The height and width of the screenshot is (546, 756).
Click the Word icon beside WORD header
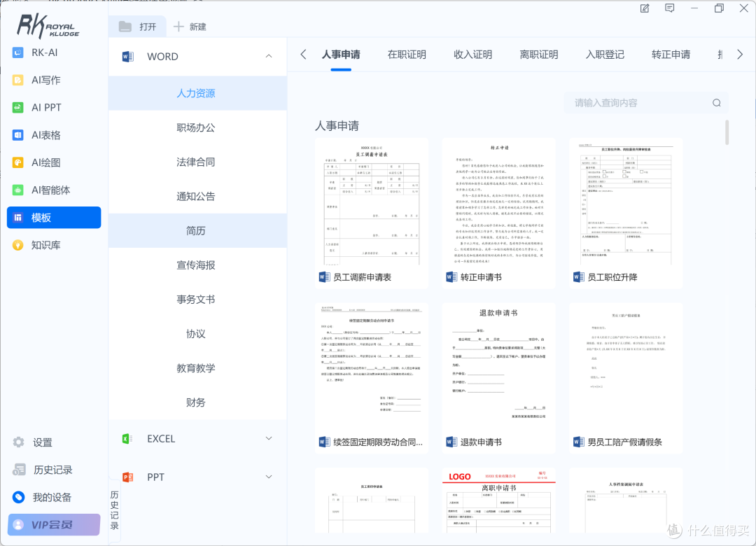(128, 57)
